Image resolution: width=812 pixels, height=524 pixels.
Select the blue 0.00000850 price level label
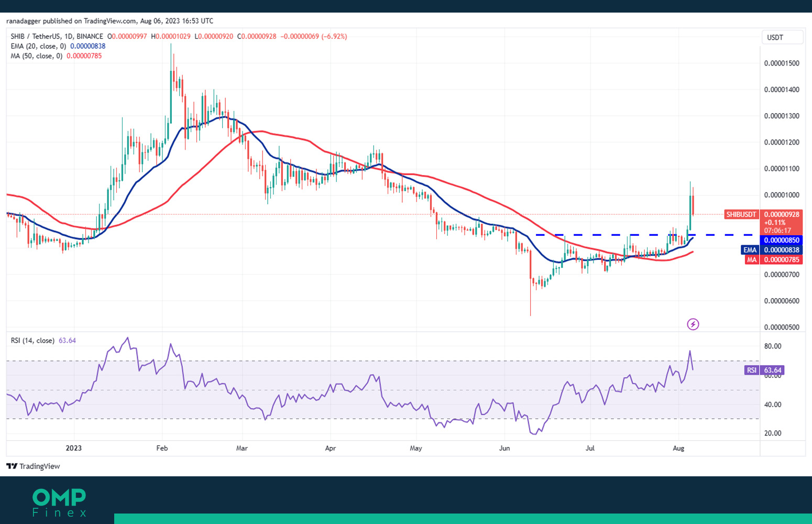(782, 240)
